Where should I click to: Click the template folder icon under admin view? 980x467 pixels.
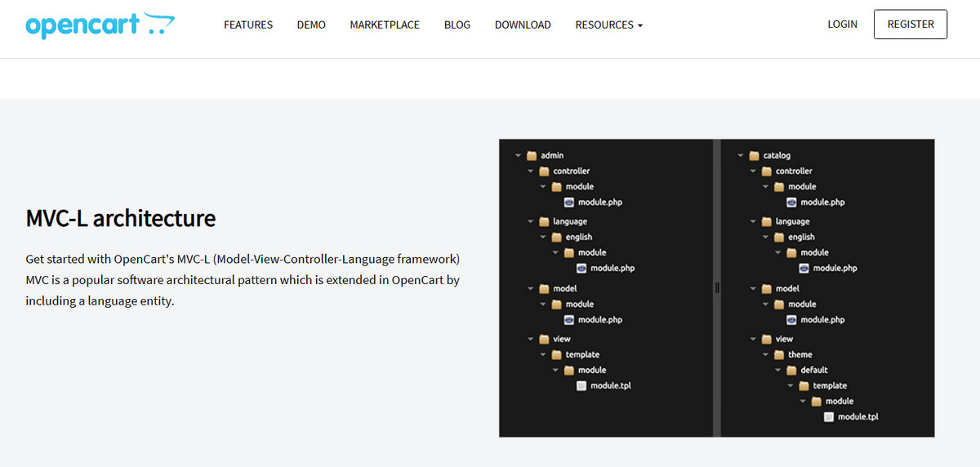(x=557, y=354)
